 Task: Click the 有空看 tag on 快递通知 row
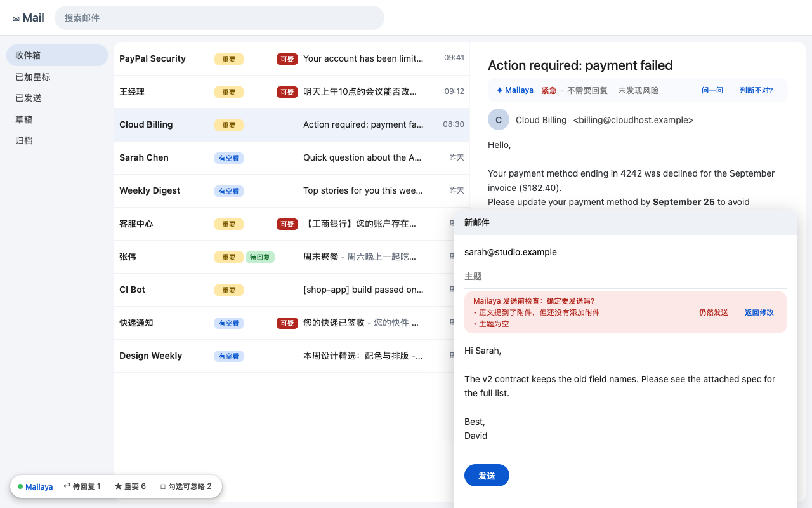pyautogui.click(x=229, y=323)
